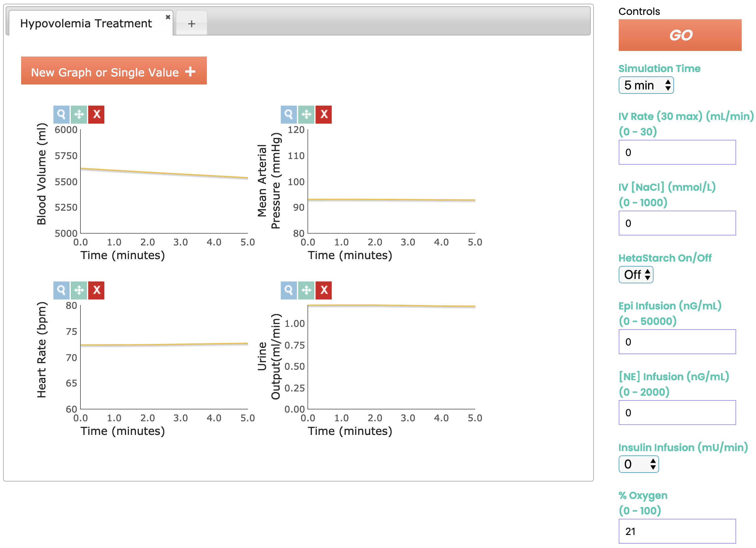
Task: Open the Simulation Time dropdown
Action: tap(646, 85)
